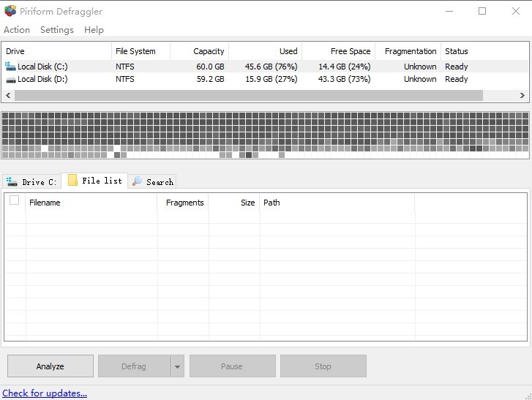
Task: Select the Local Disk (C:) row
Action: (266, 67)
